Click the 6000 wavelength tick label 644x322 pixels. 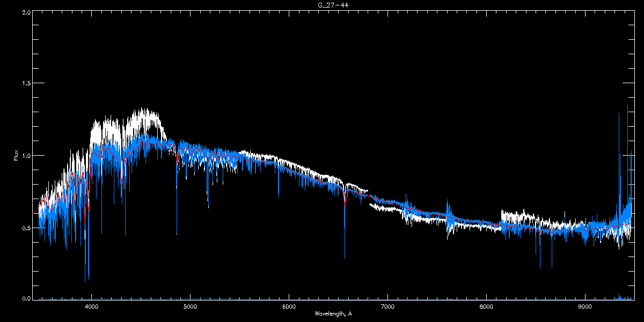[x=289, y=306]
